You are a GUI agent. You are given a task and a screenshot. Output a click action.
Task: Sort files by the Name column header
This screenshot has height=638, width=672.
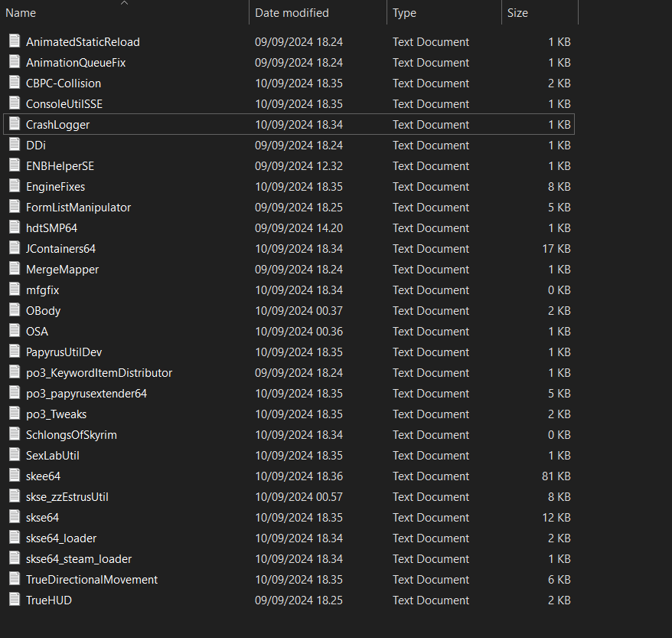[x=21, y=13]
